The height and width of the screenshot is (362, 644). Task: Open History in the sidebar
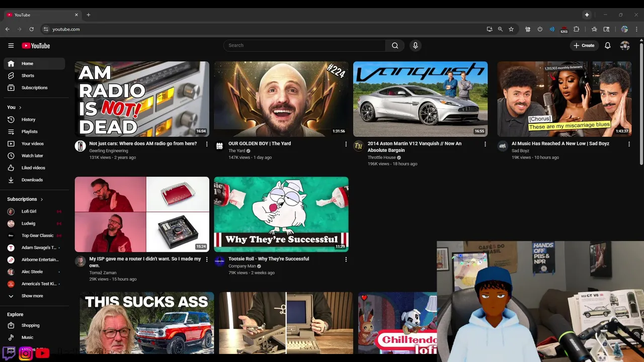(34, 120)
